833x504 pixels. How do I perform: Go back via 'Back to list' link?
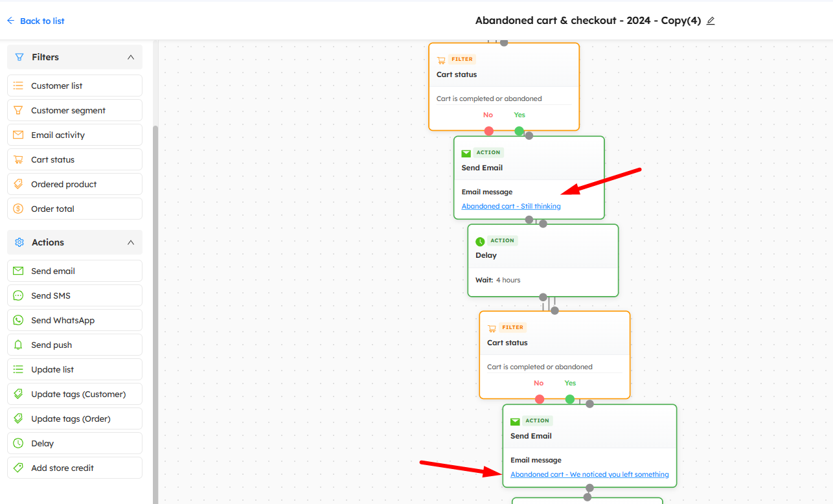pyautogui.click(x=42, y=21)
